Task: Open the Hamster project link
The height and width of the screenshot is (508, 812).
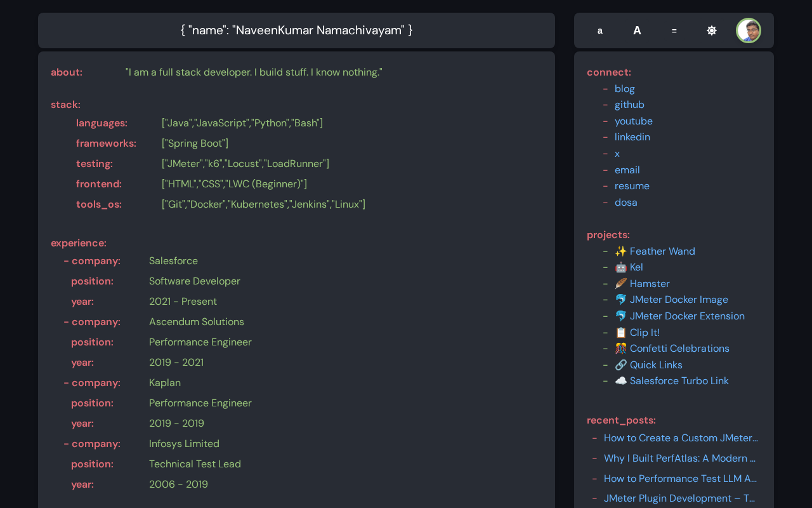Action: click(x=649, y=284)
